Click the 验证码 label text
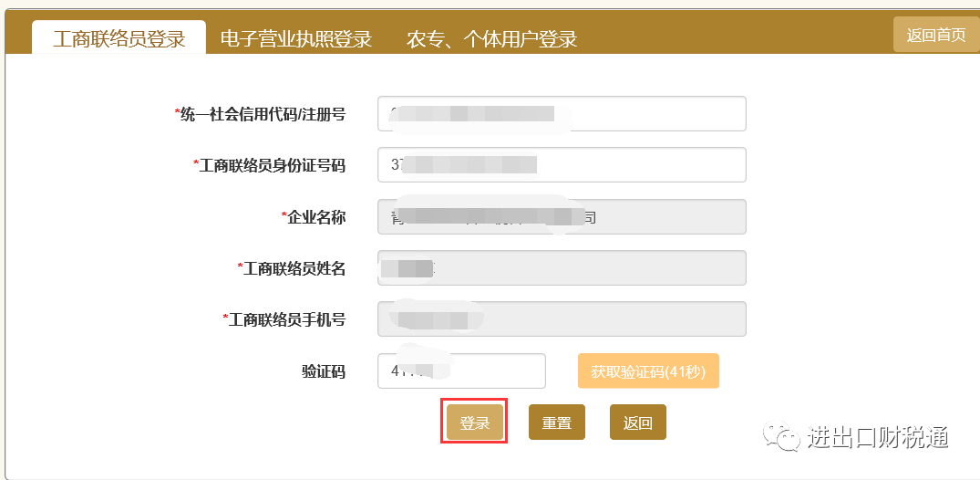This screenshot has height=480, width=980. [x=324, y=371]
